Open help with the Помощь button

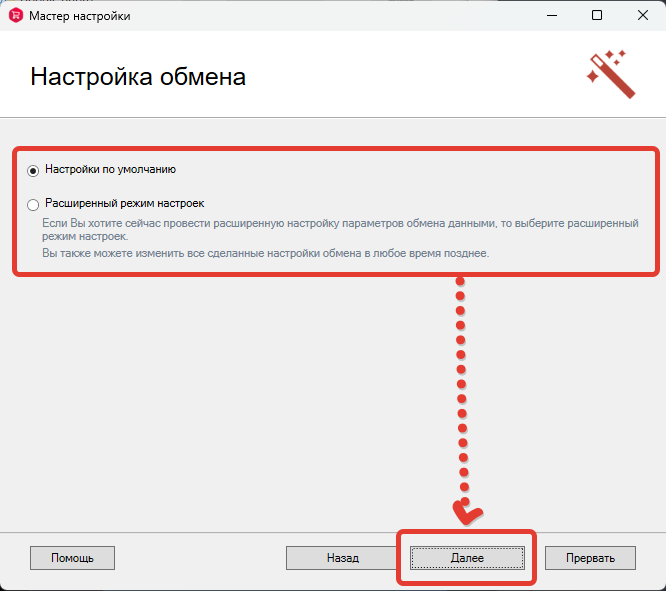[72, 558]
